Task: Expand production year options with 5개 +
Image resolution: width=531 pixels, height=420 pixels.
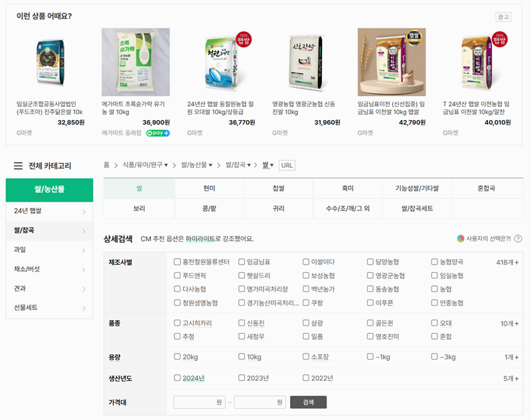Action: [510, 378]
